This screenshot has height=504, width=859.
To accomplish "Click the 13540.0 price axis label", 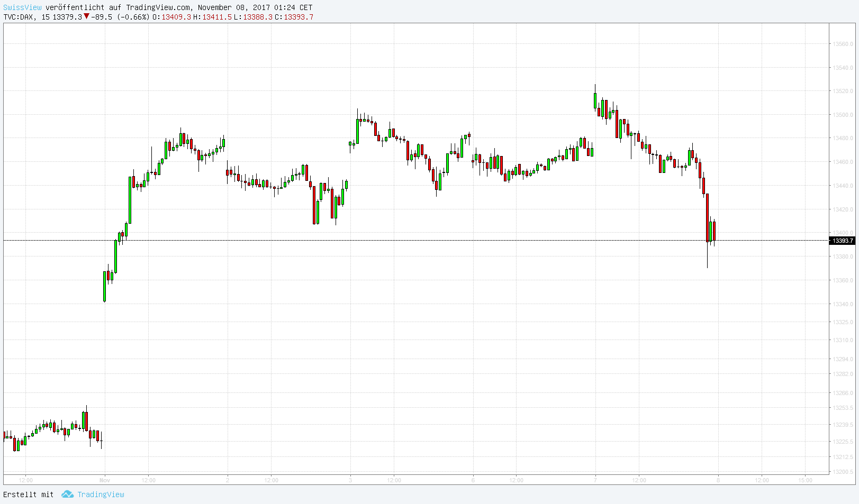I will coord(843,68).
